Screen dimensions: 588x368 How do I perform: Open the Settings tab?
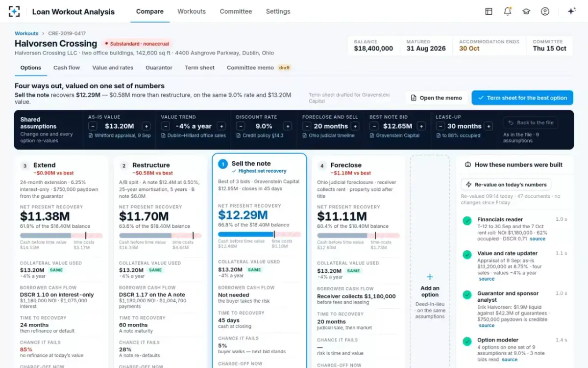click(278, 11)
